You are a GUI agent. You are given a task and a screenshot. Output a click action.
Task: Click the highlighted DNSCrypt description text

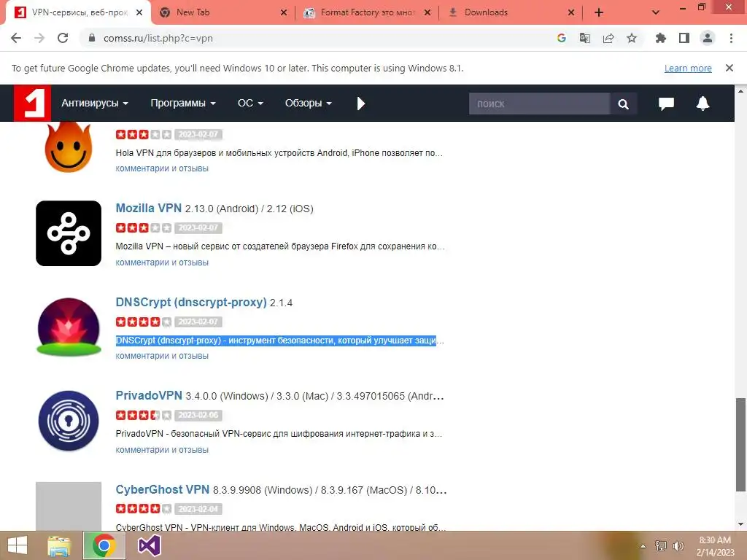276,341
